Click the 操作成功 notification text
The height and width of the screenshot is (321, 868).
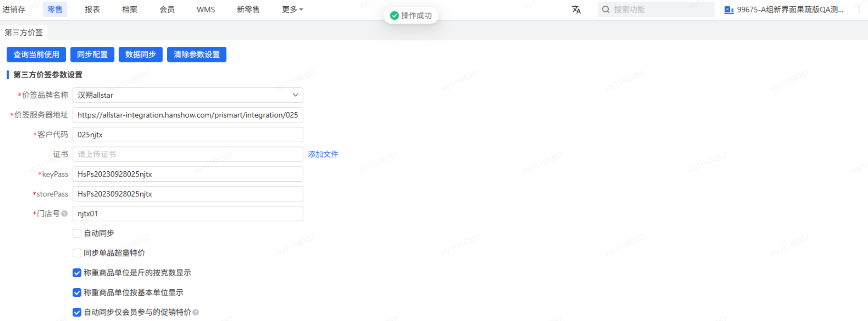click(x=416, y=15)
